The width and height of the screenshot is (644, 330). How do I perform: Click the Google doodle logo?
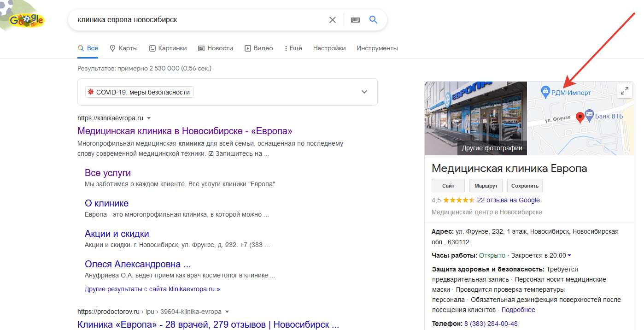[x=26, y=20]
